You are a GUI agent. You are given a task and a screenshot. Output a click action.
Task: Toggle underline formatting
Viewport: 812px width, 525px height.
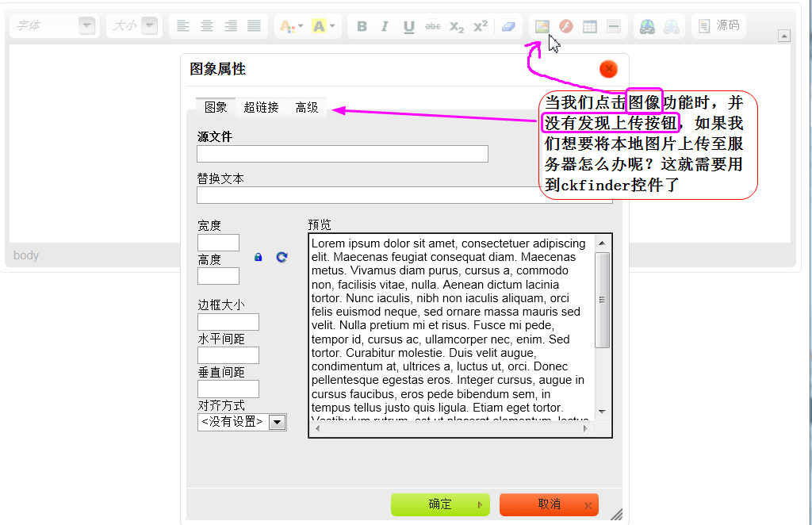pos(408,26)
